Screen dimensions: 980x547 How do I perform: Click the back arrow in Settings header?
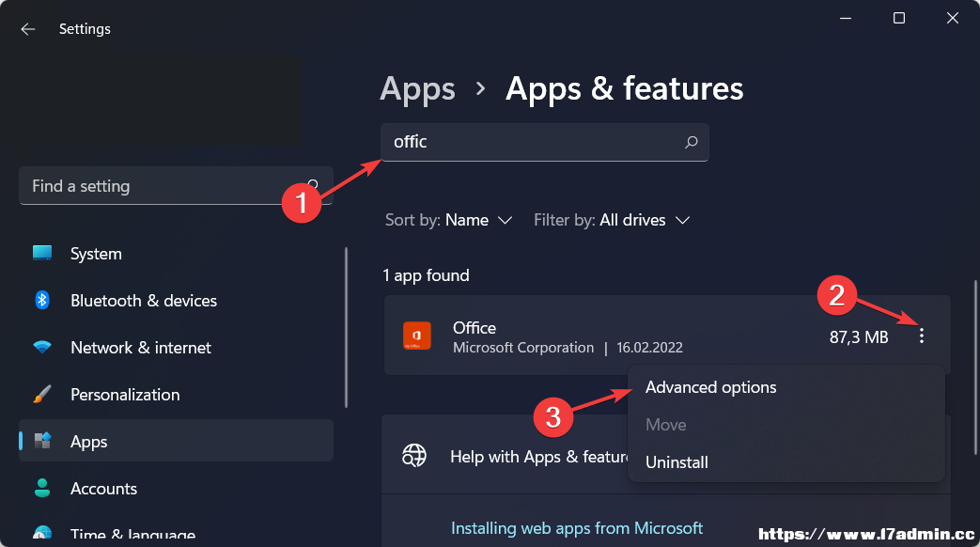[x=27, y=29]
